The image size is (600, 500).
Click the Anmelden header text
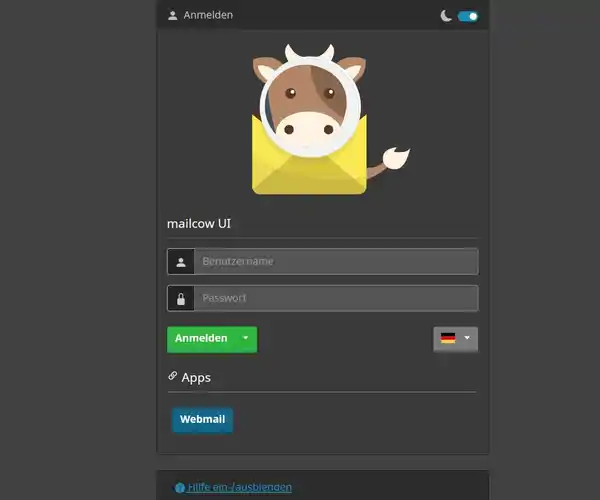pyautogui.click(x=208, y=15)
